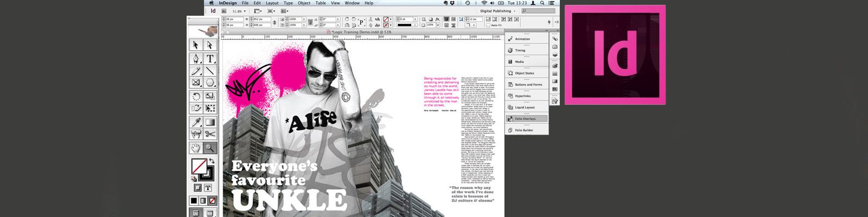Open the stroke style dropdown in control bar
868x217 pixels.
pos(406,25)
